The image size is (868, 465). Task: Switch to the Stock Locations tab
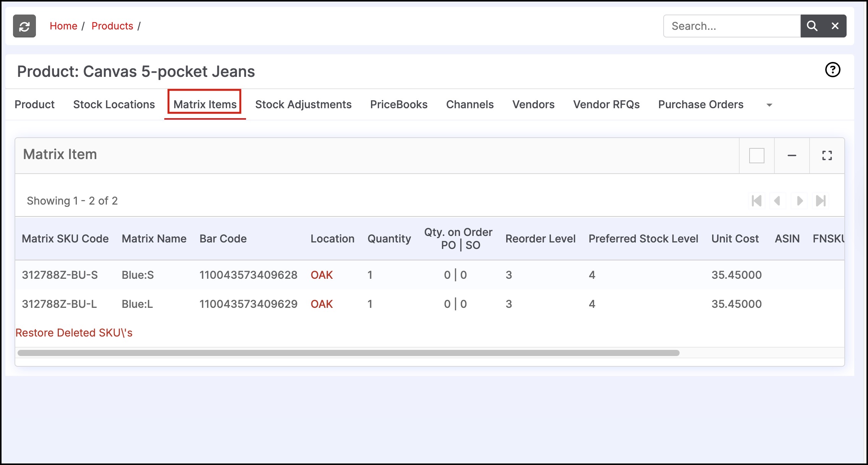(x=114, y=104)
